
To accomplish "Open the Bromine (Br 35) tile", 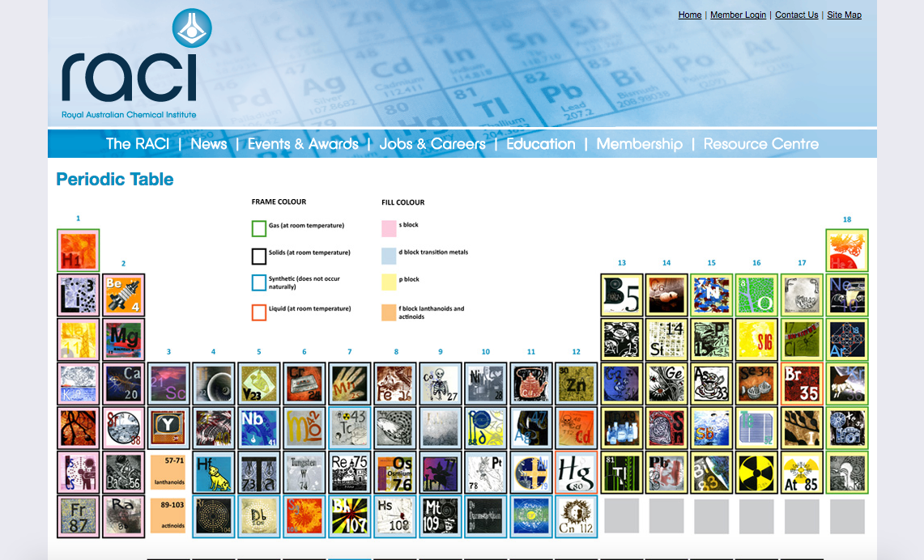I will [x=802, y=384].
